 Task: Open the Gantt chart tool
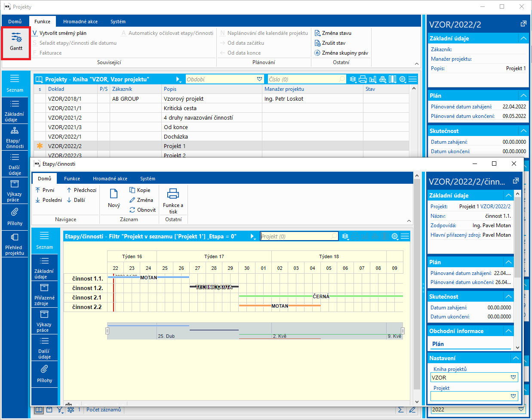tap(16, 42)
